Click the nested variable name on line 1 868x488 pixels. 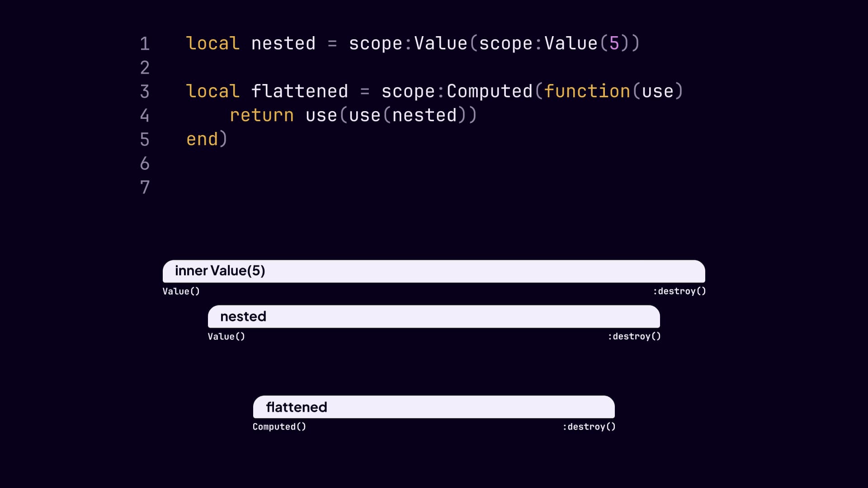click(283, 43)
